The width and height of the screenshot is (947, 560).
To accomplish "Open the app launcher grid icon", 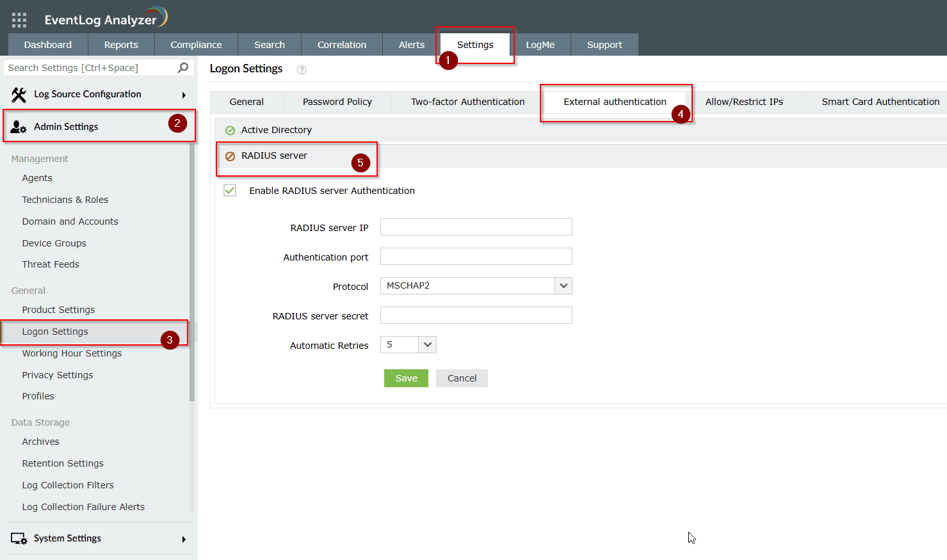I will pos(19,20).
